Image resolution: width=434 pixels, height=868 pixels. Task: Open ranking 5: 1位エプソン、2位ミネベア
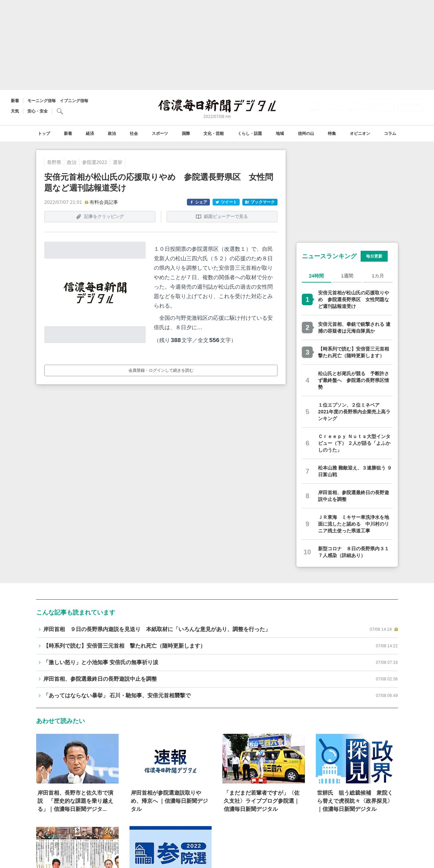coord(347,412)
